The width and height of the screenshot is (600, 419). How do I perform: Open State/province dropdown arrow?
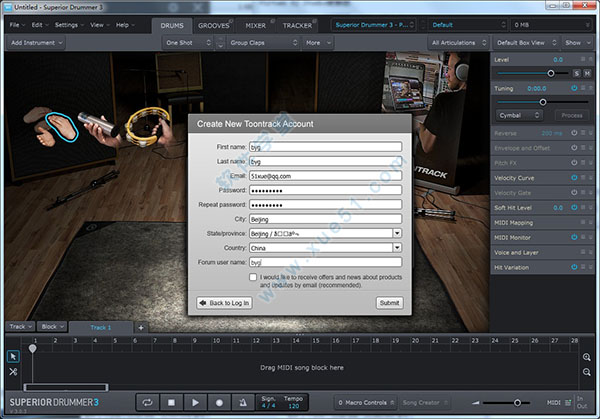[397, 233]
